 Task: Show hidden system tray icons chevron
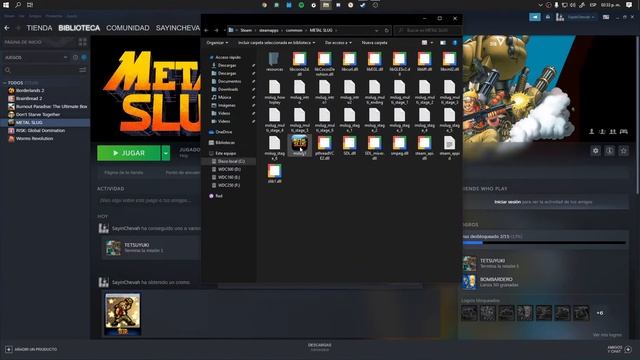coord(540,5)
